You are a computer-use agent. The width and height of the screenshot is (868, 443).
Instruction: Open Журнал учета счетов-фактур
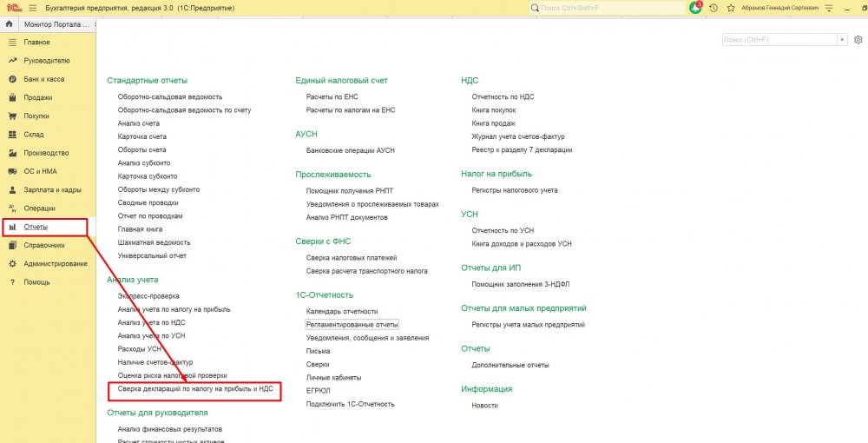tap(518, 136)
